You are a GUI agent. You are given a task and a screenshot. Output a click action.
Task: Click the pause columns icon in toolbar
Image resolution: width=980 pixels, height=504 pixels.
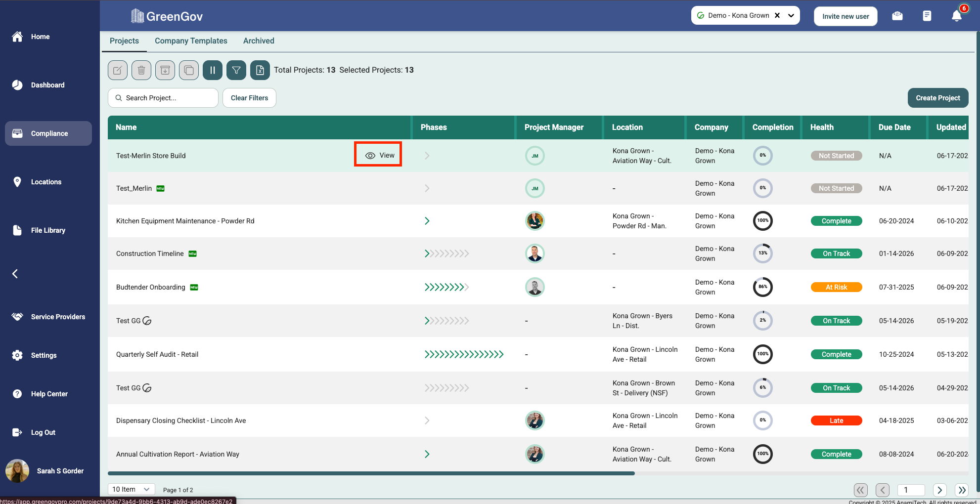pos(213,70)
